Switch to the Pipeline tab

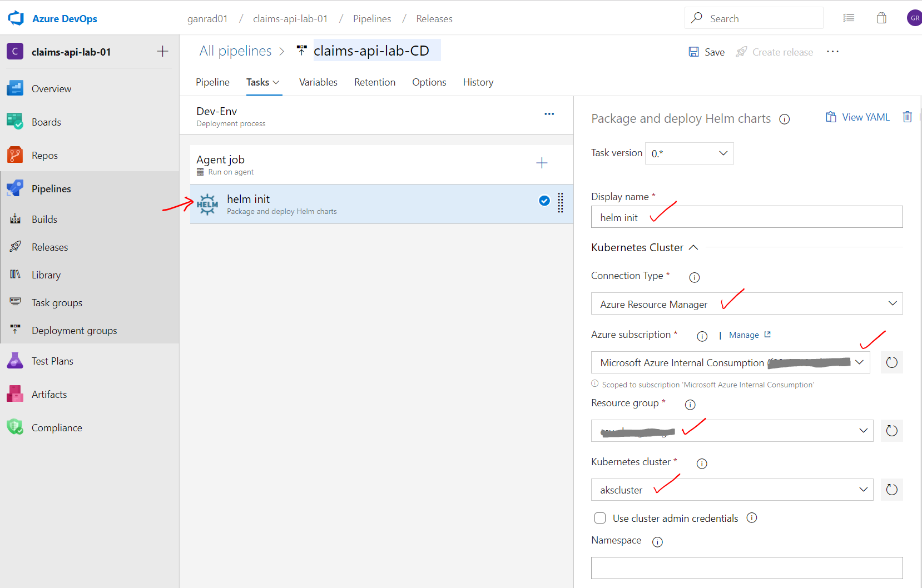[x=212, y=82]
